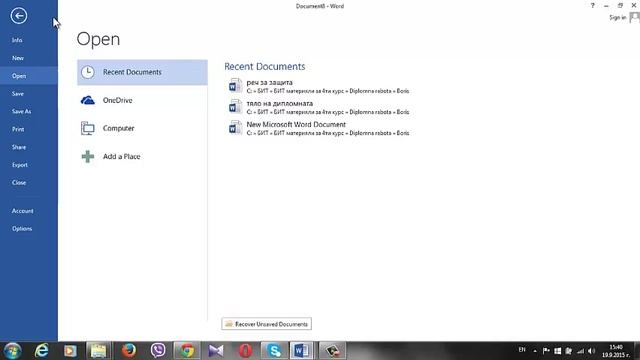This screenshot has height=360, width=640.
Task: Launch Internet Explorer from taskbar
Action: (x=41, y=351)
